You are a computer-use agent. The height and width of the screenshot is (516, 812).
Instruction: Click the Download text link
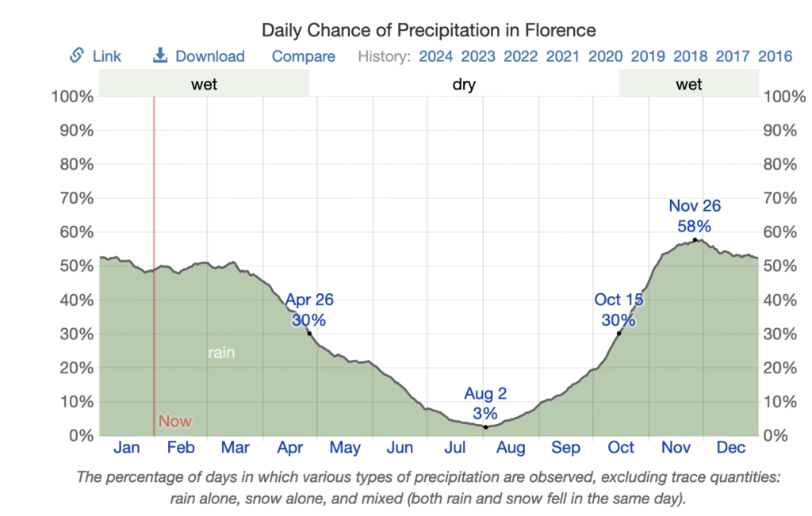click(x=210, y=56)
